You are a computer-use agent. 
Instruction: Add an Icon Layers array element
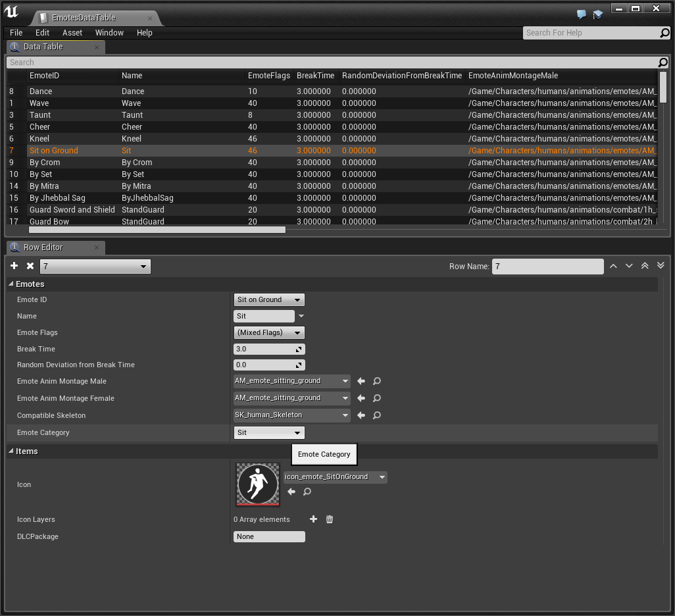pos(313,519)
